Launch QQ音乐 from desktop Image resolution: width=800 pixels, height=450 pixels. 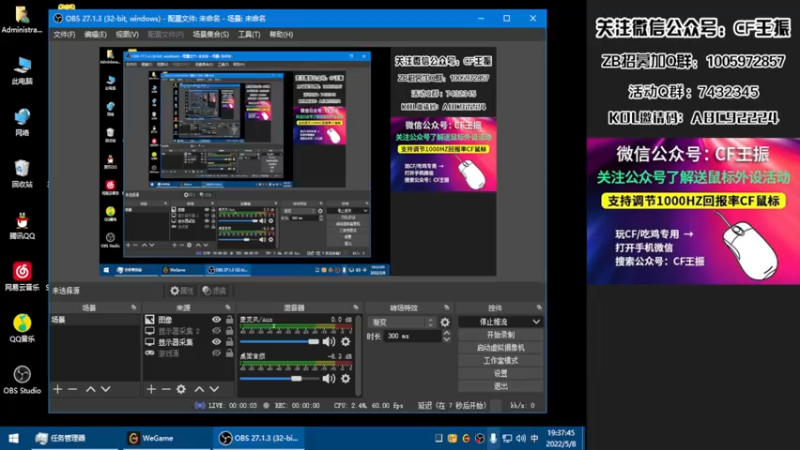click(x=22, y=328)
